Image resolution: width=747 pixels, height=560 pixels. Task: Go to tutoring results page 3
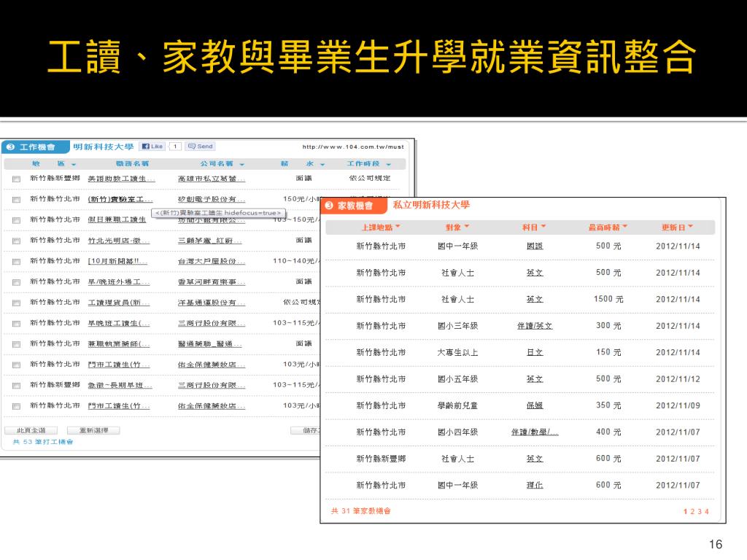click(x=700, y=511)
